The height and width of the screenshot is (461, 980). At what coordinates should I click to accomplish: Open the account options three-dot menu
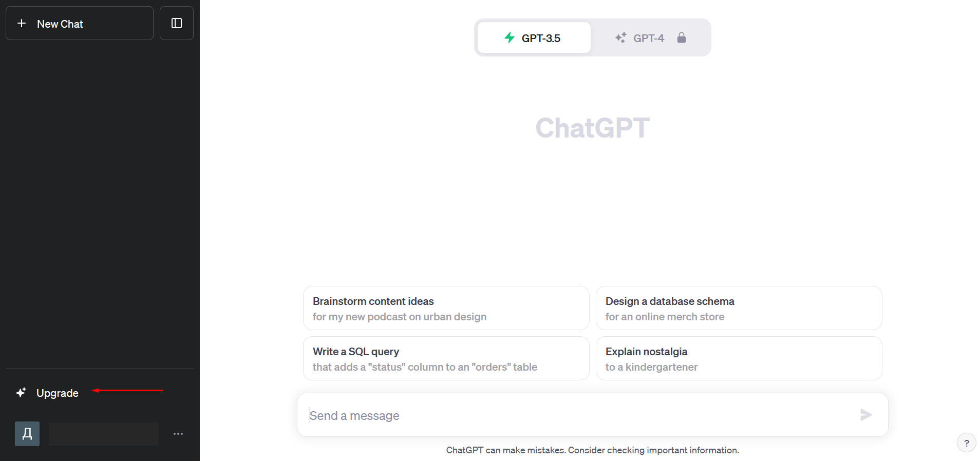(x=178, y=434)
